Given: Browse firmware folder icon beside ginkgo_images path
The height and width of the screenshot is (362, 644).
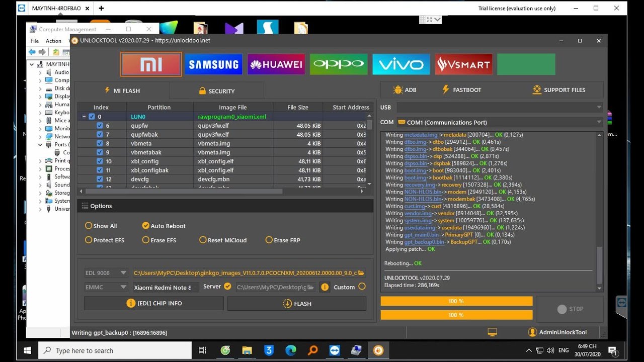Looking at the screenshot, I should pyautogui.click(x=361, y=273).
